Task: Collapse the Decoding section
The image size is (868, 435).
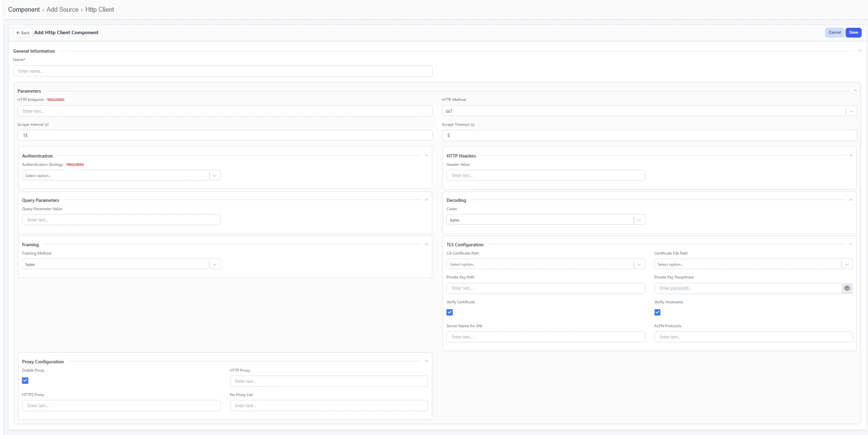Action: pos(851,200)
